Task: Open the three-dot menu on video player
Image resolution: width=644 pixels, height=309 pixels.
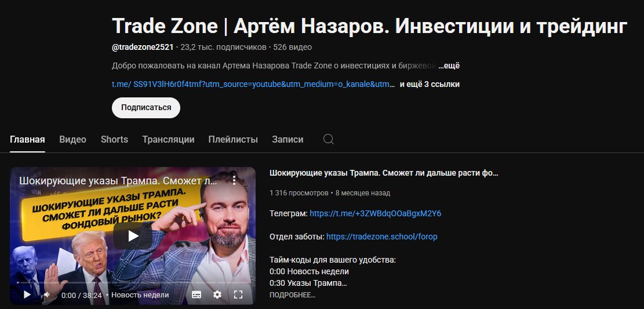Action: 234,180
